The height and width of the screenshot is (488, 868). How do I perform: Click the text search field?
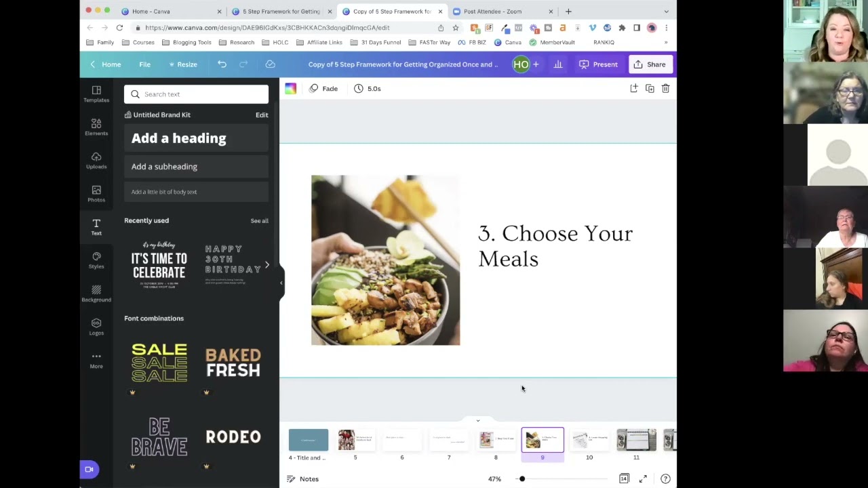[196, 94]
